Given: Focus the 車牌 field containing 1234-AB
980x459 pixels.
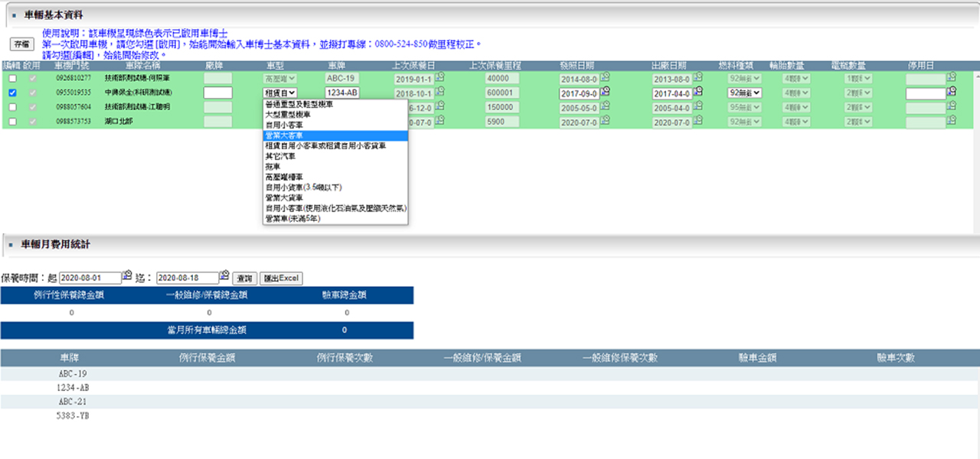Looking at the screenshot, I should click(x=342, y=93).
